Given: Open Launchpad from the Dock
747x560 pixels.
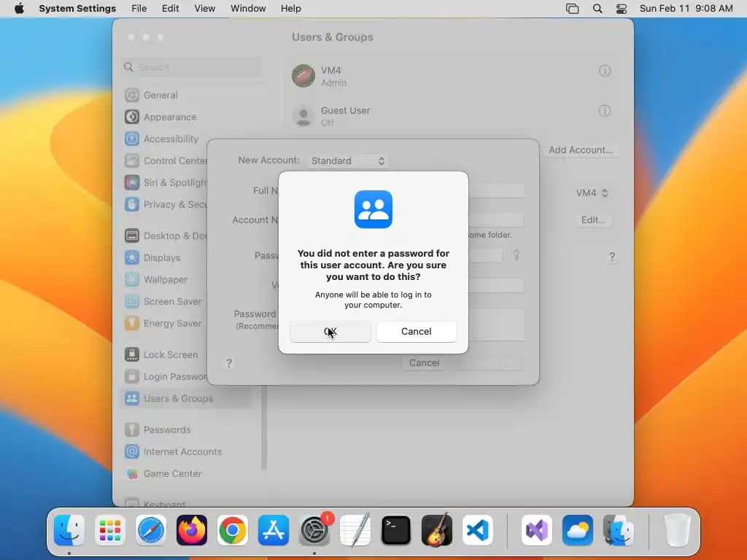Looking at the screenshot, I should click(110, 530).
